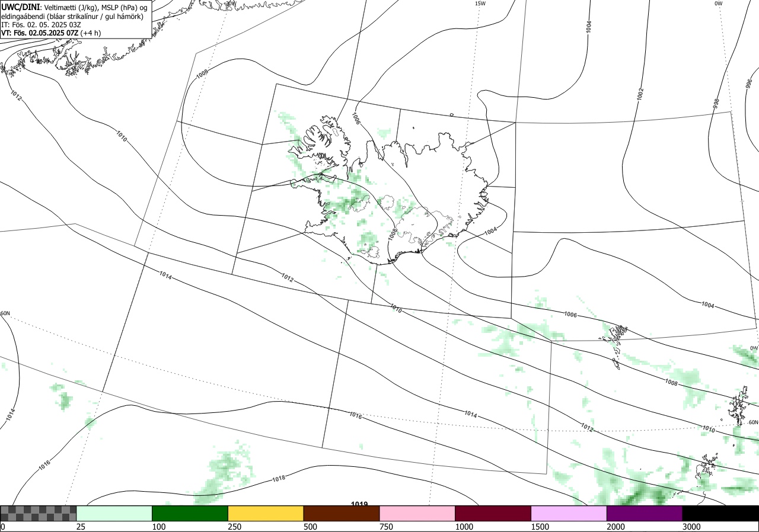Click the "1019" pressure maximum label
The height and width of the screenshot is (532, 759).
tap(359, 504)
